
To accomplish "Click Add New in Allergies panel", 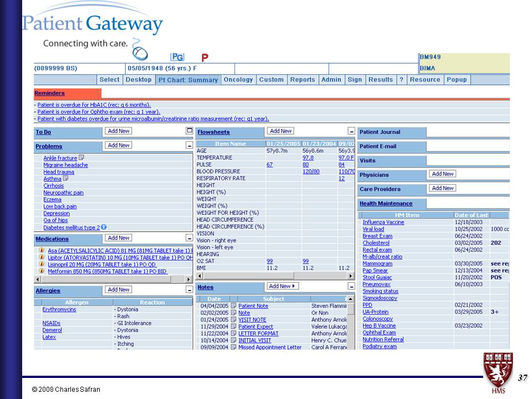I will point(119,289).
